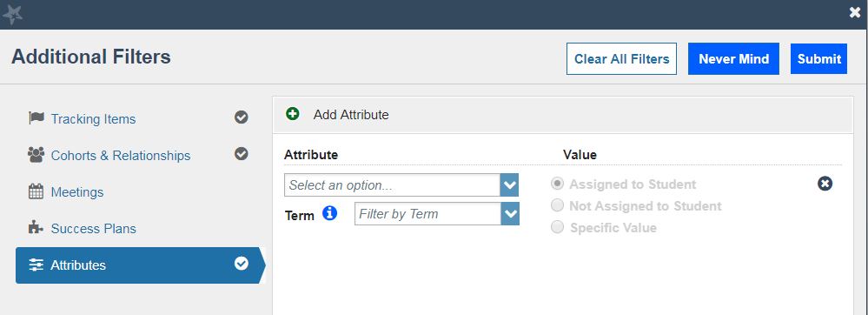
Task: Select Not Assigned to Student option
Action: coord(558,205)
